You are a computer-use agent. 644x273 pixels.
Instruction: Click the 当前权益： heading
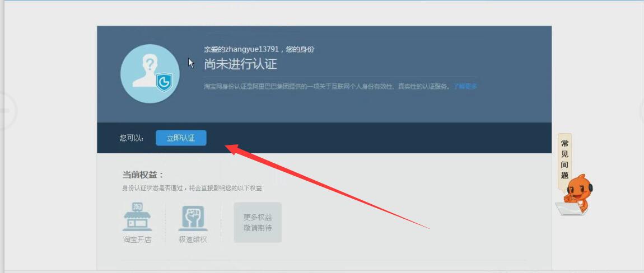click(x=143, y=175)
